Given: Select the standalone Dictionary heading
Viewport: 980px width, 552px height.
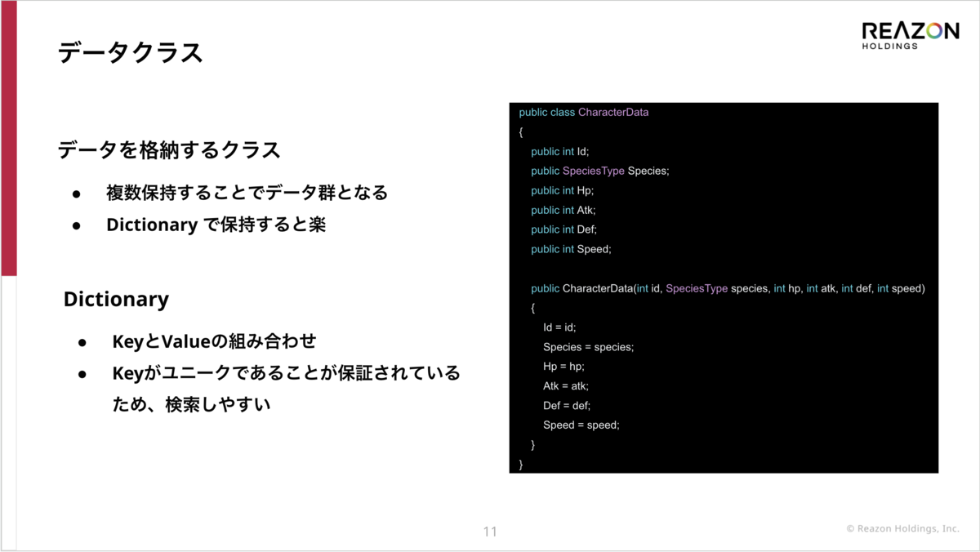Looking at the screenshot, I should pos(116,299).
